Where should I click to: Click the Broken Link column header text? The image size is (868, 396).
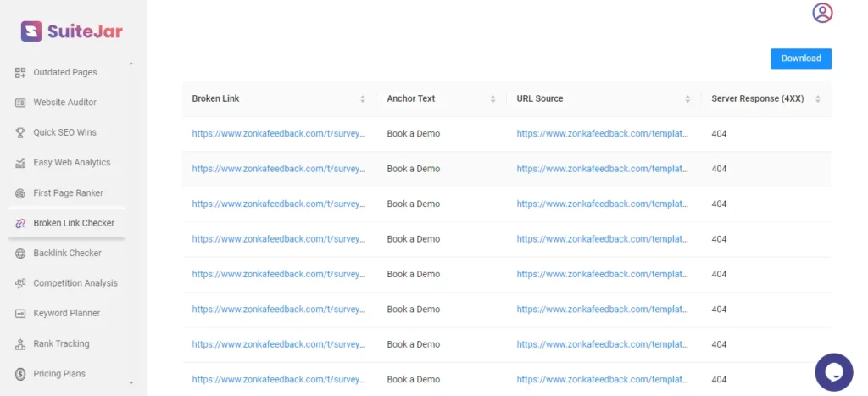(215, 98)
